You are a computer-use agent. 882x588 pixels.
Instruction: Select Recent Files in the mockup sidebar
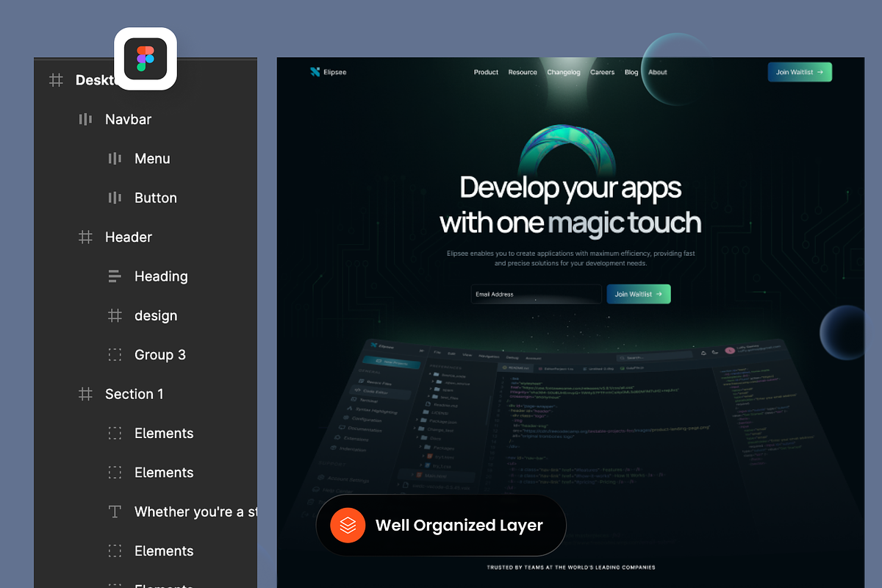point(376,383)
